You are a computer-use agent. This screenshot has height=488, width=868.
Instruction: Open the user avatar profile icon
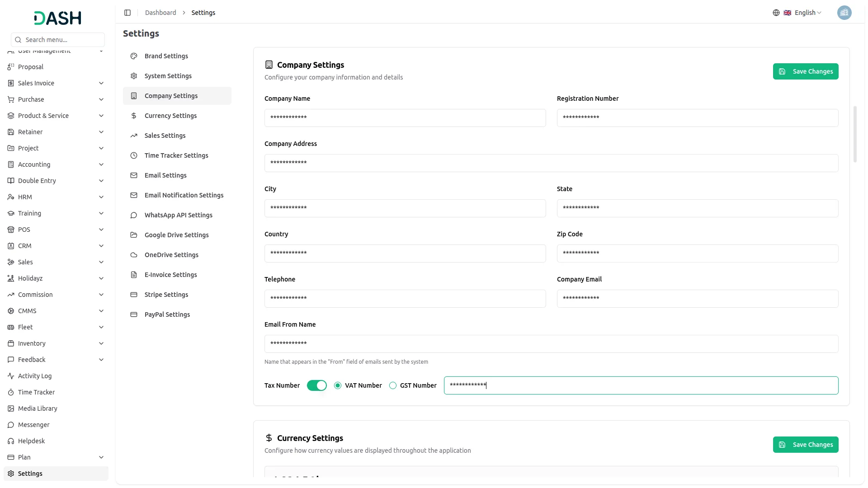point(844,13)
